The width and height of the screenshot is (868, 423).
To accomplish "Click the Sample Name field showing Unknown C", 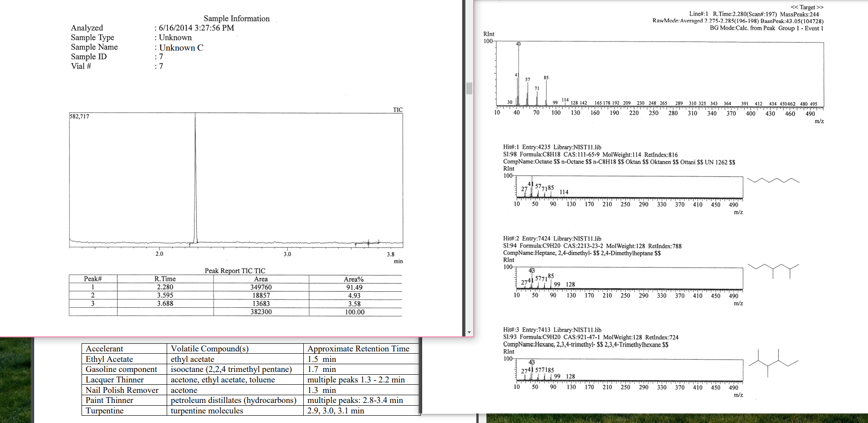I will click(x=180, y=47).
